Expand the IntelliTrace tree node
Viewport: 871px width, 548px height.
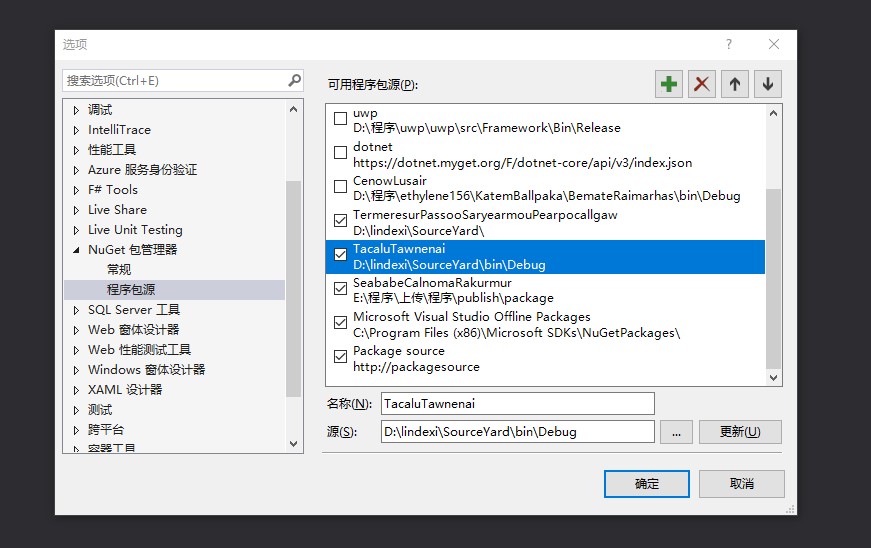[x=76, y=130]
